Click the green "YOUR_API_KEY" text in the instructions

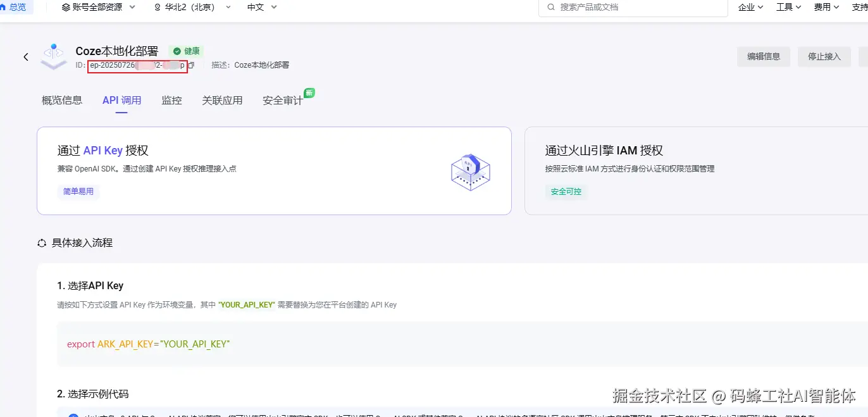(x=247, y=304)
